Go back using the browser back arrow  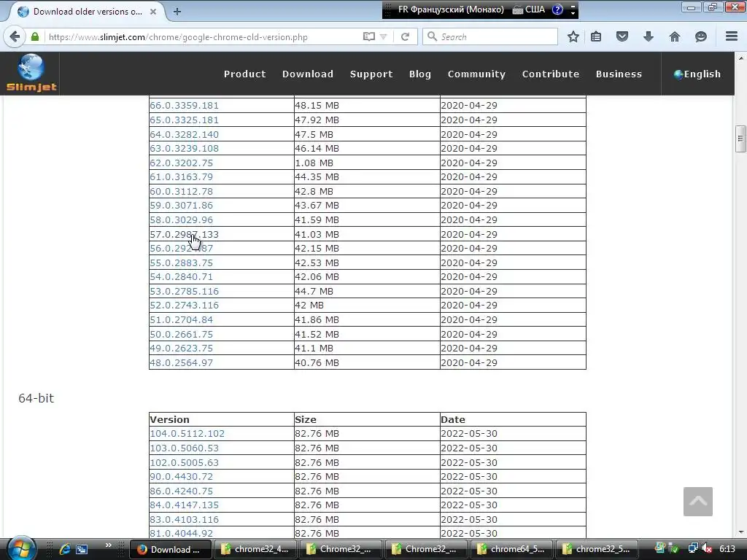click(x=15, y=36)
